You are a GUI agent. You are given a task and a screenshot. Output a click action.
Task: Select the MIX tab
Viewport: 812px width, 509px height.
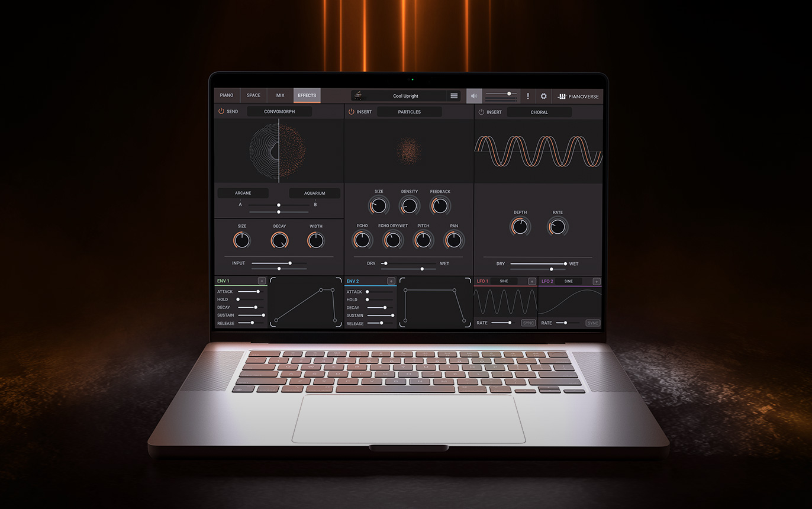coord(279,95)
